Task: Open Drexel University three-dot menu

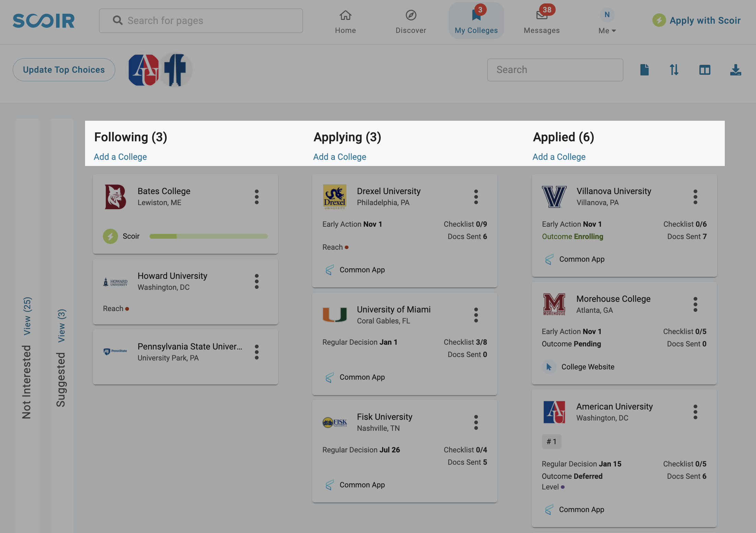Action: tap(476, 197)
